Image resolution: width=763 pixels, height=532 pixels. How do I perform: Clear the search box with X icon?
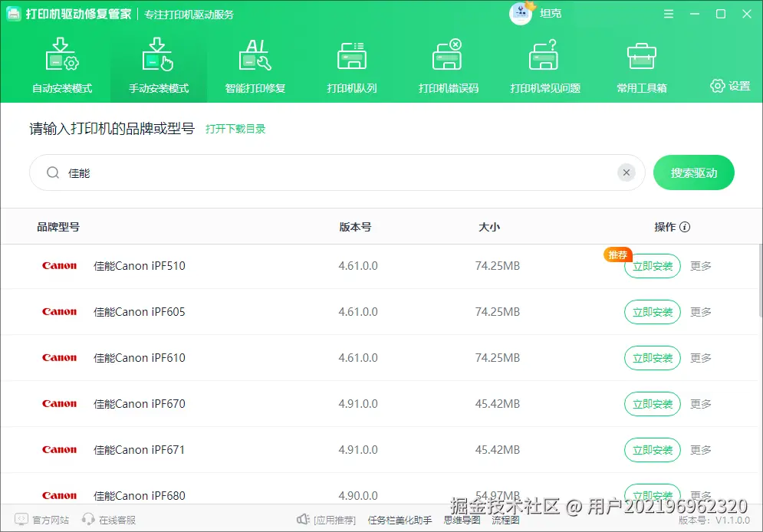pyautogui.click(x=627, y=172)
